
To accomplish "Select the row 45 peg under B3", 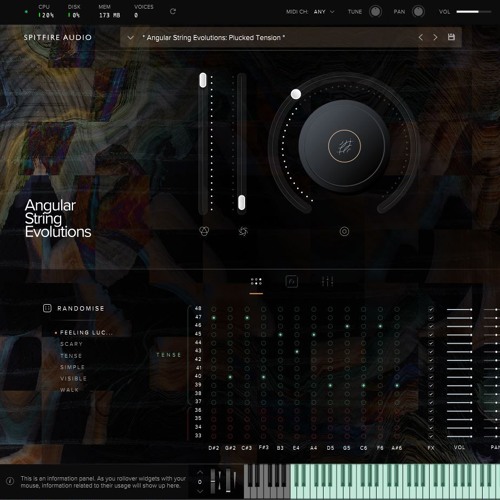I will [x=280, y=334].
